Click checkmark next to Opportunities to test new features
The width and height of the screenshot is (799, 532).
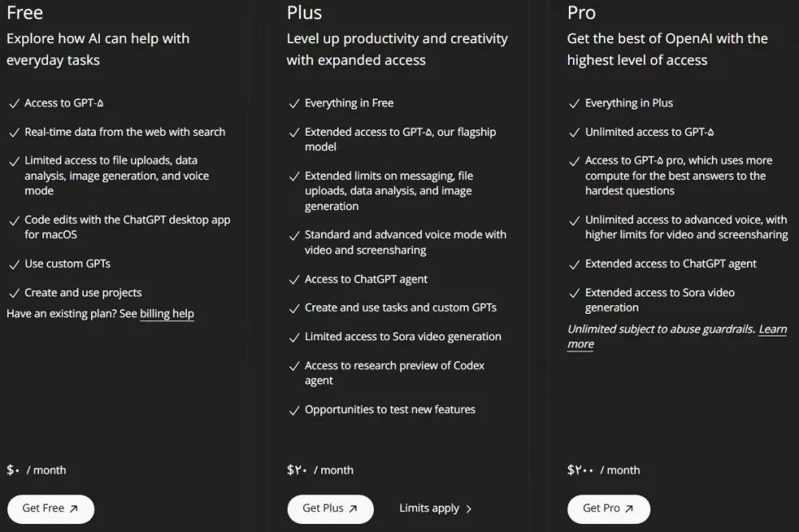pos(294,411)
